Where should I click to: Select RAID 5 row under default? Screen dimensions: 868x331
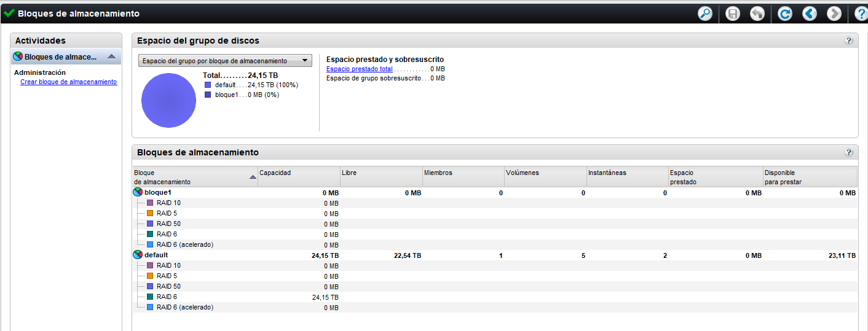click(495, 276)
